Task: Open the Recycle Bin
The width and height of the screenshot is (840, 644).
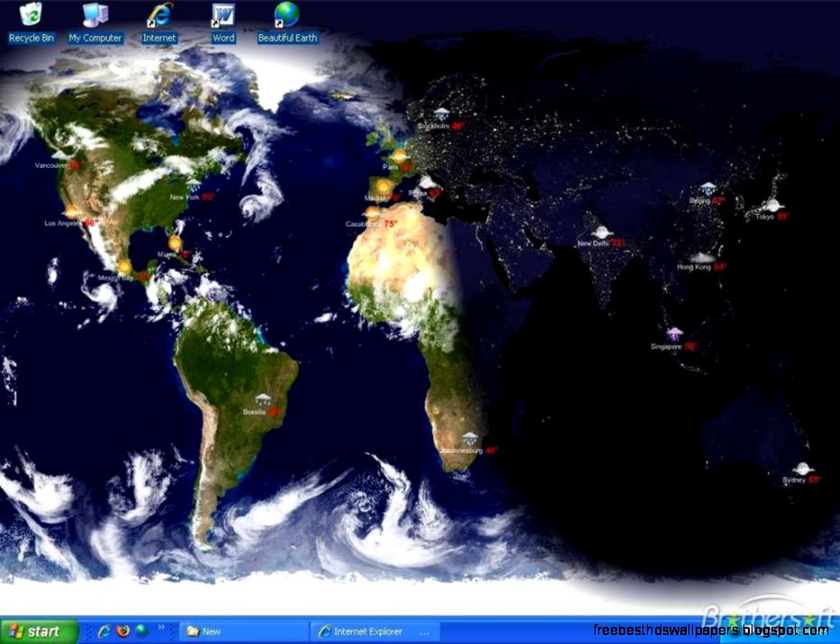Action: point(30,16)
